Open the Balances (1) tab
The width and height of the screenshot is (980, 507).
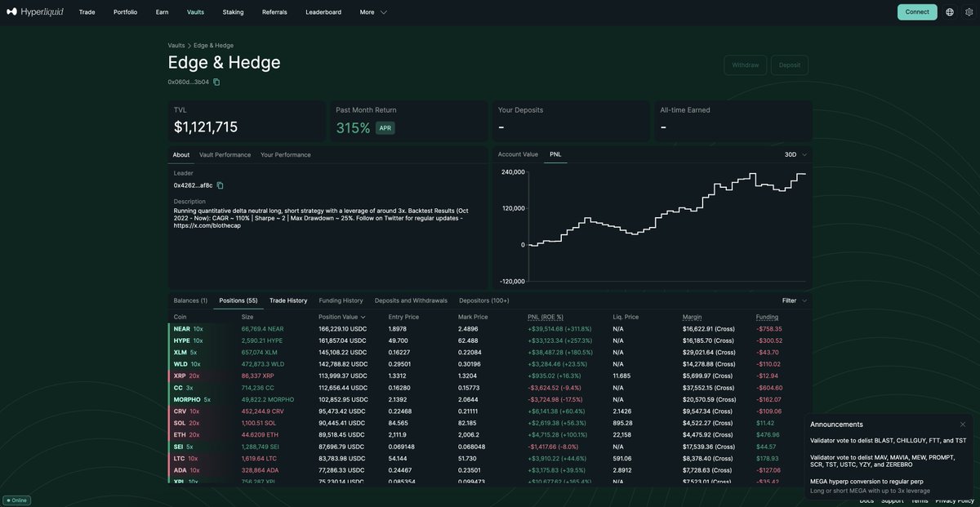pyautogui.click(x=190, y=300)
